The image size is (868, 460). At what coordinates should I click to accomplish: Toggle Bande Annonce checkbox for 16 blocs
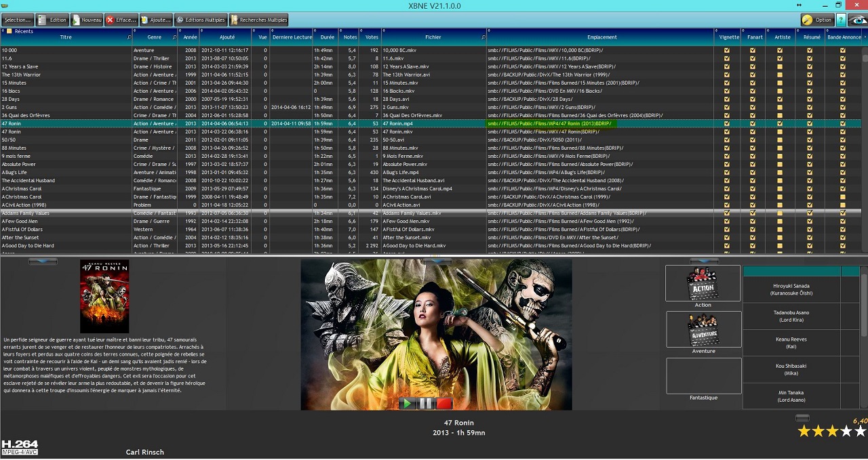[843, 91]
